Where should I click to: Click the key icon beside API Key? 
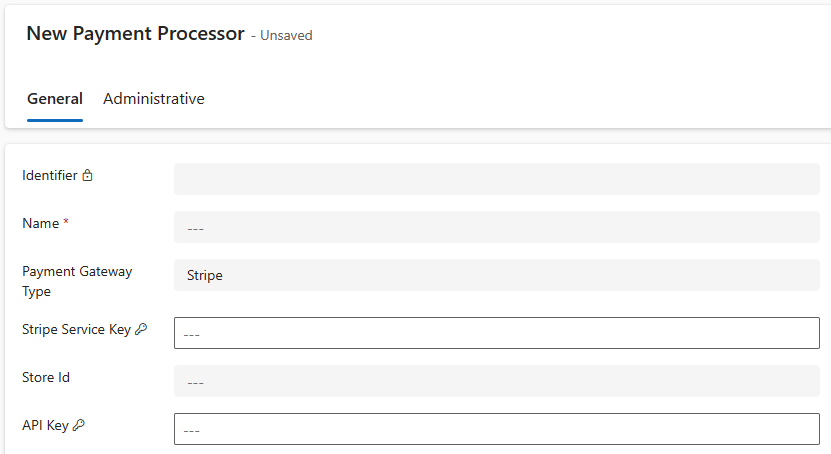coord(79,425)
